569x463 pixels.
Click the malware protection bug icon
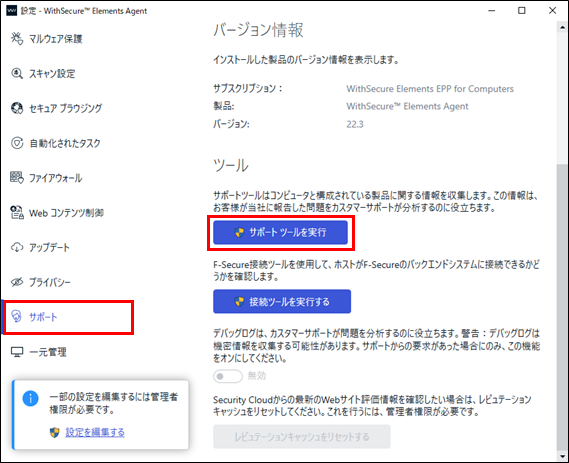pos(17,38)
